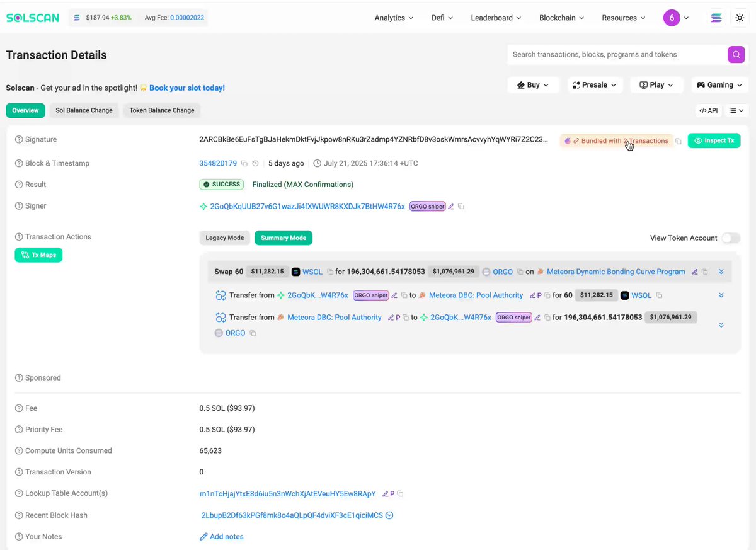Select the Overview tab
This screenshot has width=756, height=550.
point(25,110)
